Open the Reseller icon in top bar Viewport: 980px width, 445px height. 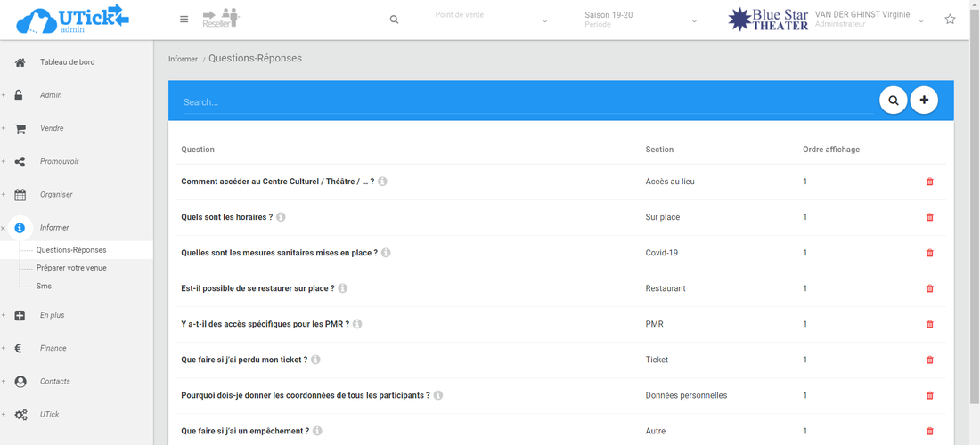221,19
